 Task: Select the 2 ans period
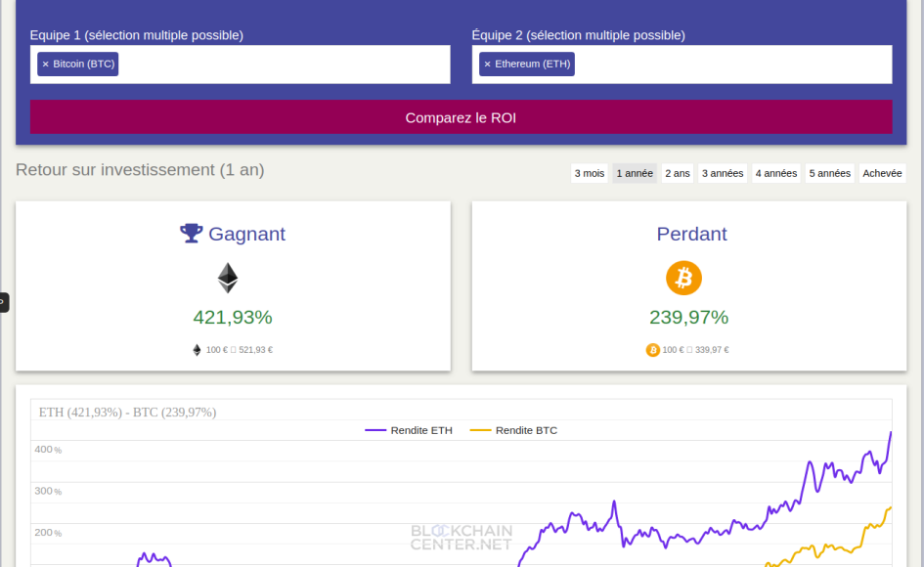coord(677,173)
